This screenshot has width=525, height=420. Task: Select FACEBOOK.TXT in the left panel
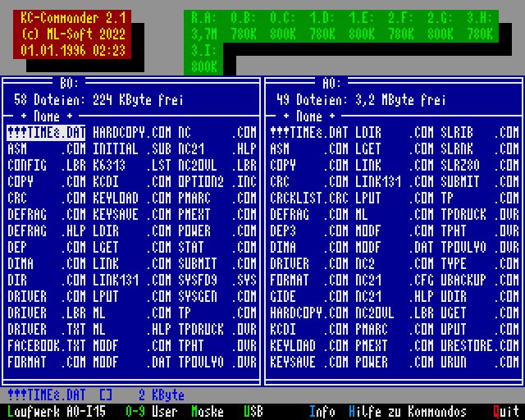(x=46, y=345)
